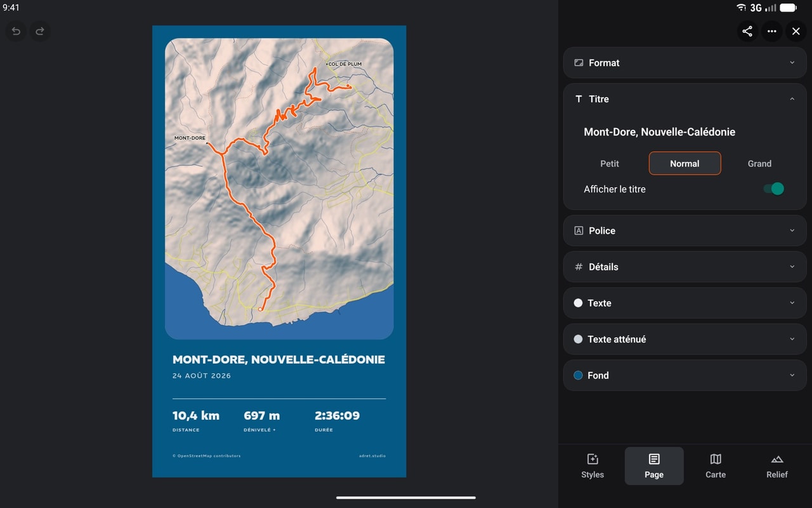Click the Wi-Fi status icon
The width and height of the screenshot is (812, 508).
(741, 8)
